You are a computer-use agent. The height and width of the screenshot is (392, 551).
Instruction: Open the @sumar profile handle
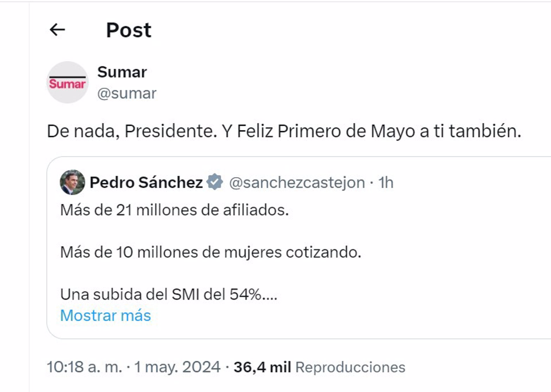pyautogui.click(x=127, y=93)
